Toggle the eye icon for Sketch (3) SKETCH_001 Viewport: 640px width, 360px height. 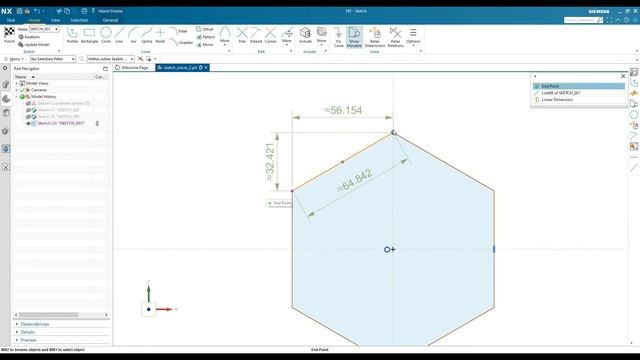pyautogui.click(x=29, y=123)
